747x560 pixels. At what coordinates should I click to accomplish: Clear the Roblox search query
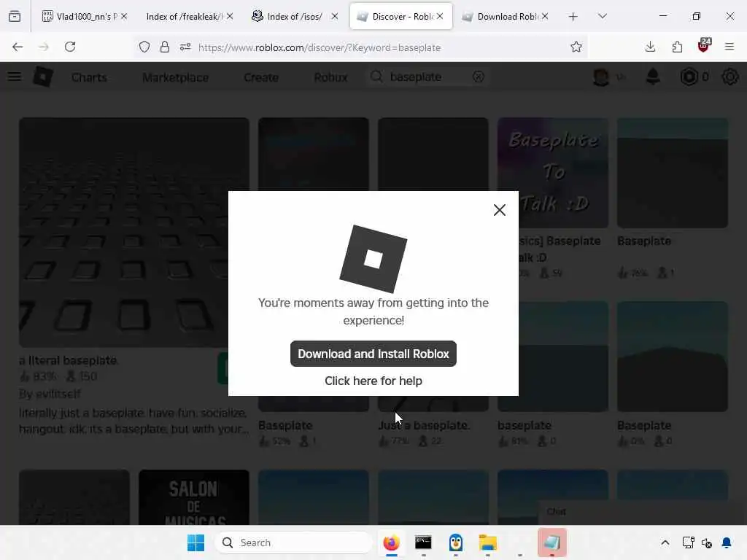[479, 77]
